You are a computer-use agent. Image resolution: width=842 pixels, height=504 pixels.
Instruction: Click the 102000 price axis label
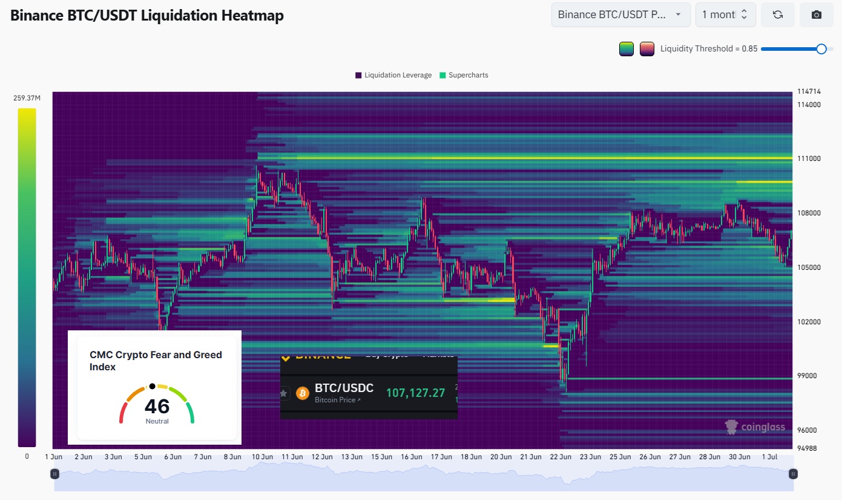pos(808,322)
